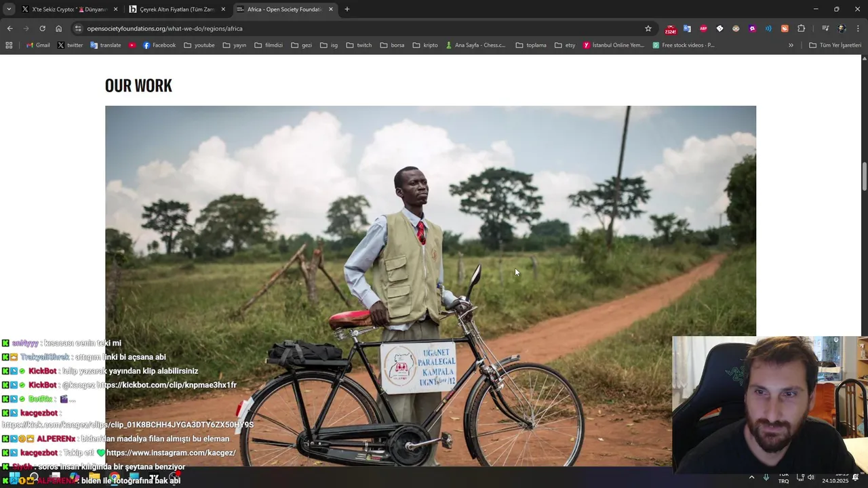
Task: Go back to the previous page
Action: (x=9, y=28)
